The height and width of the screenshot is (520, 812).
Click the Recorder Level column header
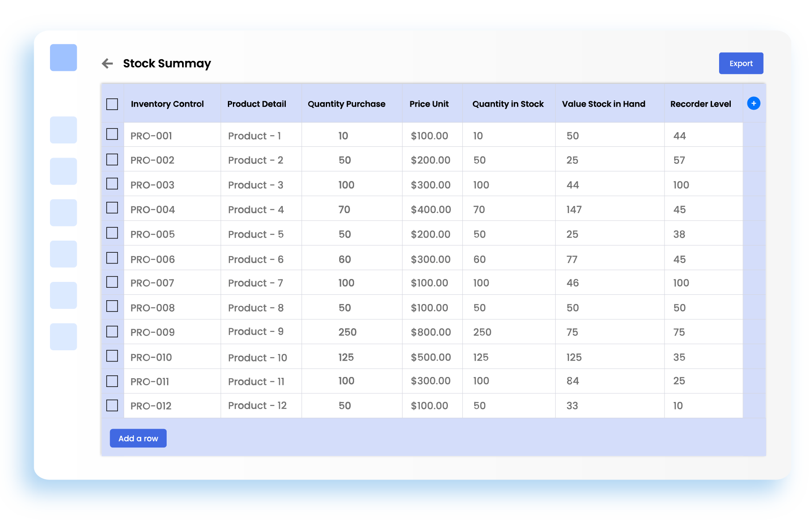pos(700,104)
